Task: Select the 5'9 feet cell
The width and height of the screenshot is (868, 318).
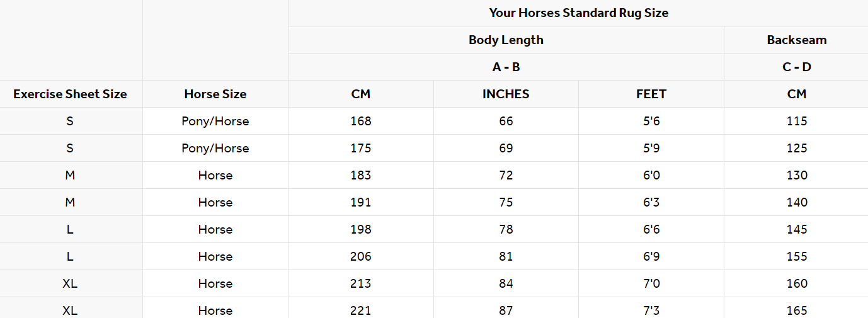Action: [x=651, y=148]
